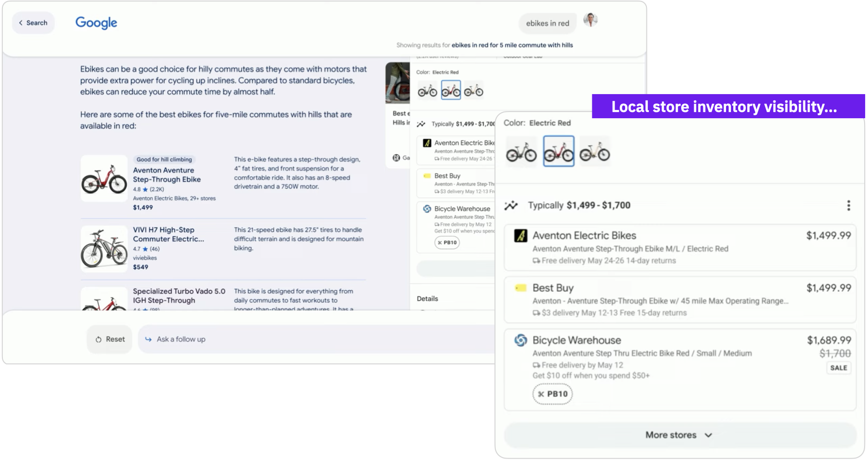Click the SALE badge on Bicycle Warehouse

(838, 368)
